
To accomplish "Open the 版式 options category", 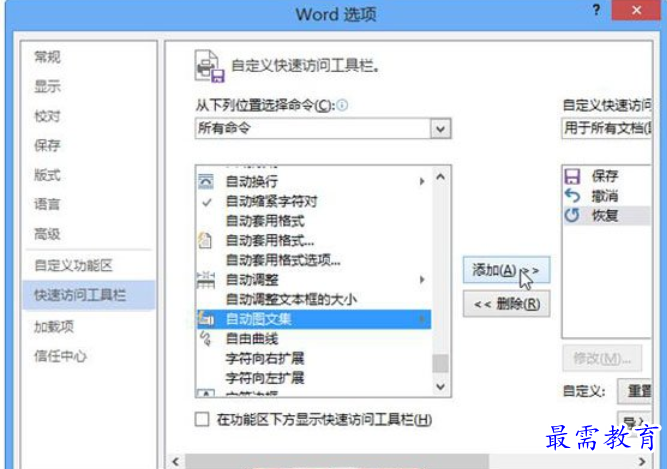I will [x=47, y=175].
